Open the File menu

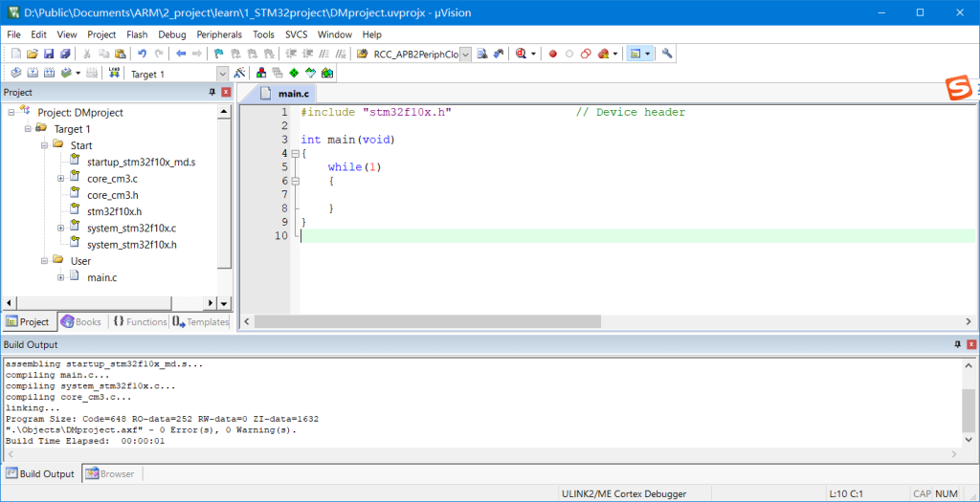pos(13,34)
